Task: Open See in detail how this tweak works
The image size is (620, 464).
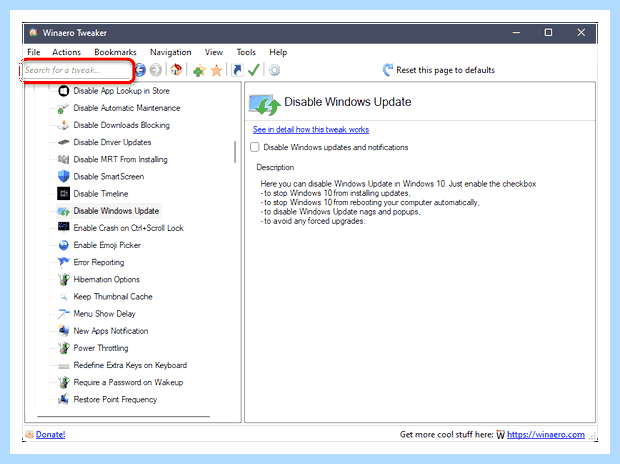Action: [x=311, y=129]
